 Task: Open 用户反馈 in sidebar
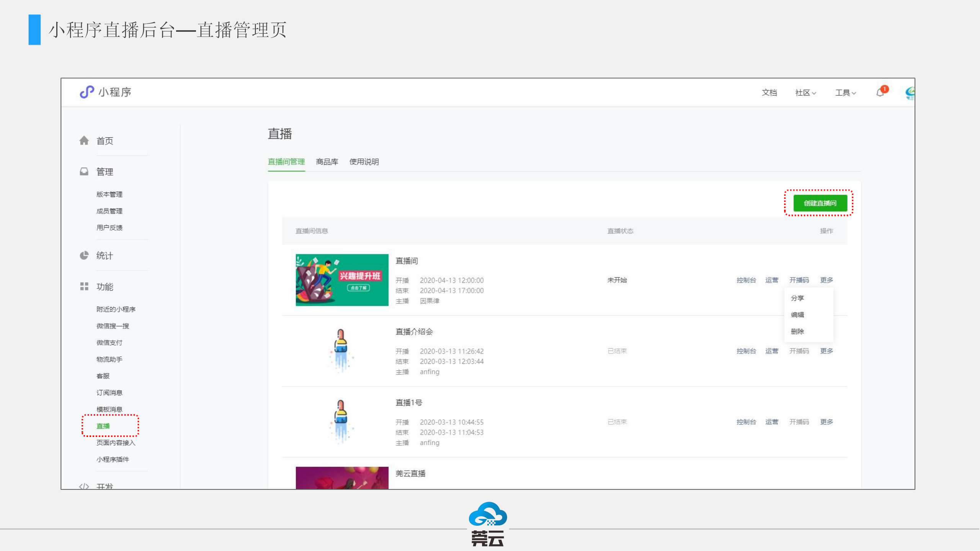(x=109, y=228)
